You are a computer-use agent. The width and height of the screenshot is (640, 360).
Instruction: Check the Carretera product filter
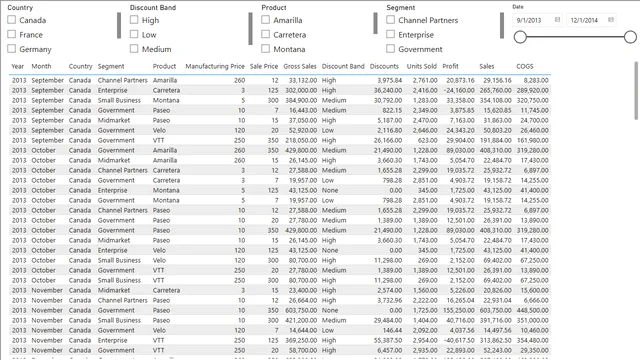[265, 34]
